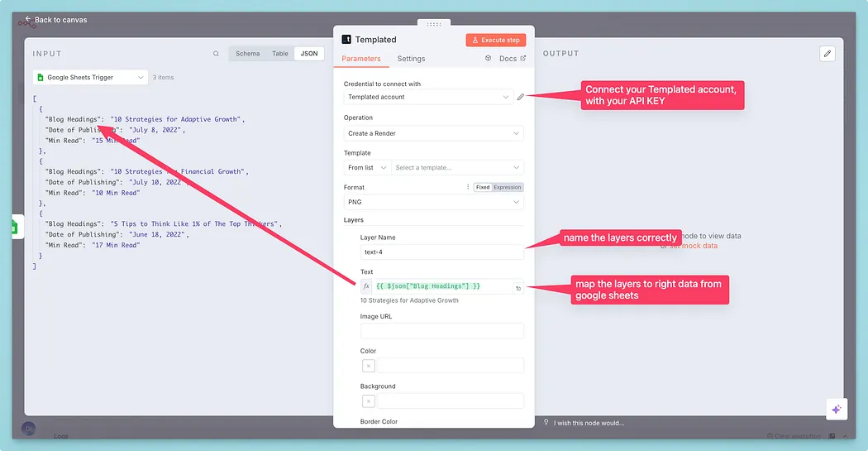Open the Select a template dropdown
This screenshot has height=451, width=868.
(x=457, y=167)
